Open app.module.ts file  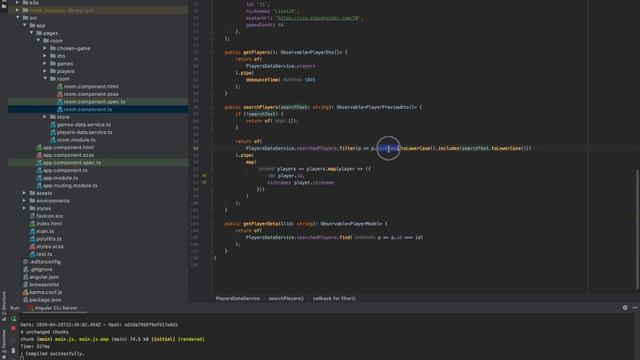coord(60,178)
